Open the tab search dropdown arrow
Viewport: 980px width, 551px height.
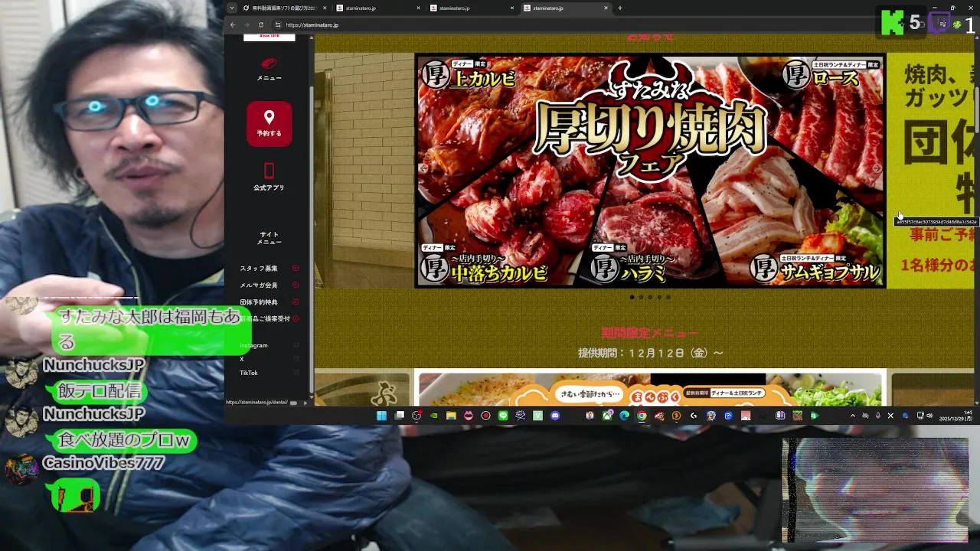click(x=232, y=8)
